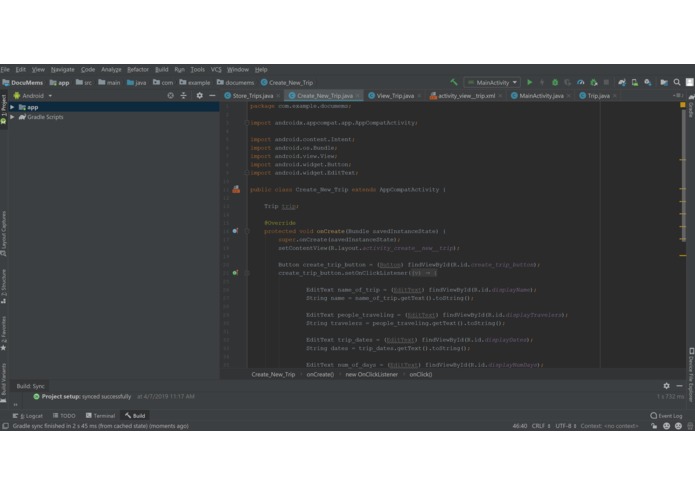Toggle tool window buttons icon in status bar corner
Image resolution: width=695 pixels, height=494 pixels.
[x=5, y=426]
